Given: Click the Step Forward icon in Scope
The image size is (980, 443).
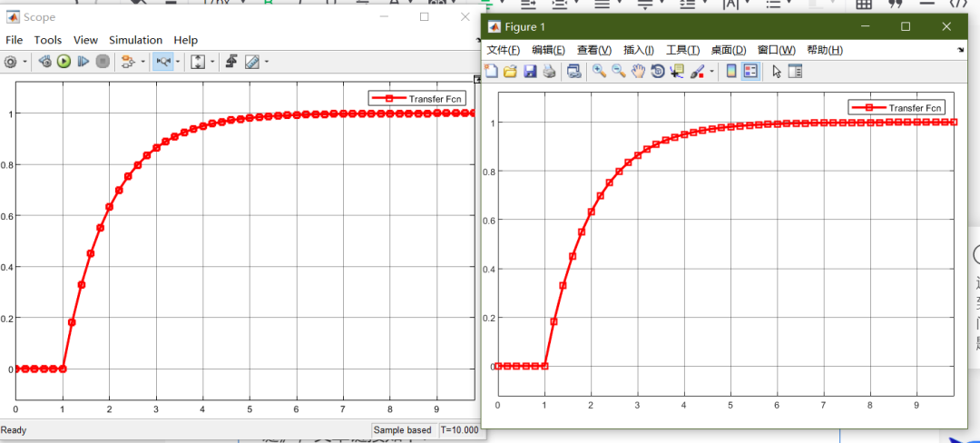Looking at the screenshot, I should (83, 61).
